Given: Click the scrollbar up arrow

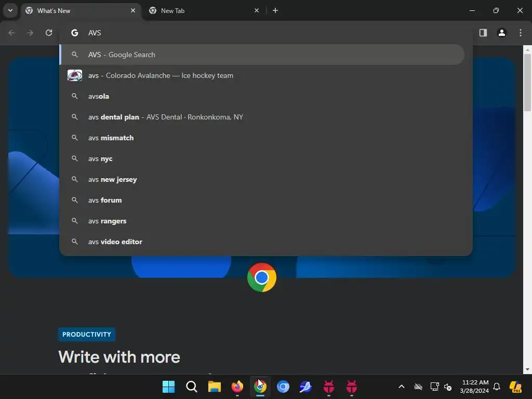Looking at the screenshot, I should pyautogui.click(x=527, y=49).
